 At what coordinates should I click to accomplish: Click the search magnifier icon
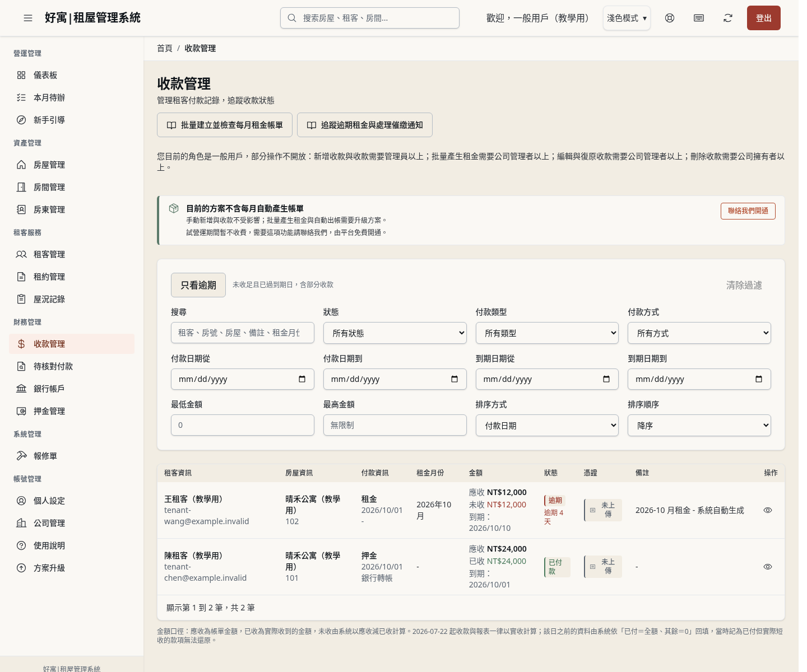[292, 18]
